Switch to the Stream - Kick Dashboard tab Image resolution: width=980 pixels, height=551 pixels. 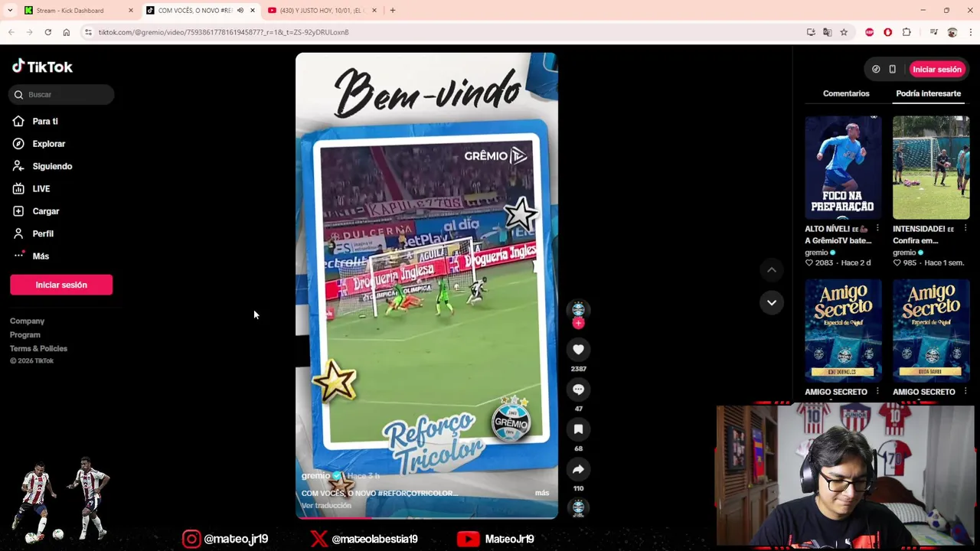pyautogui.click(x=78, y=11)
